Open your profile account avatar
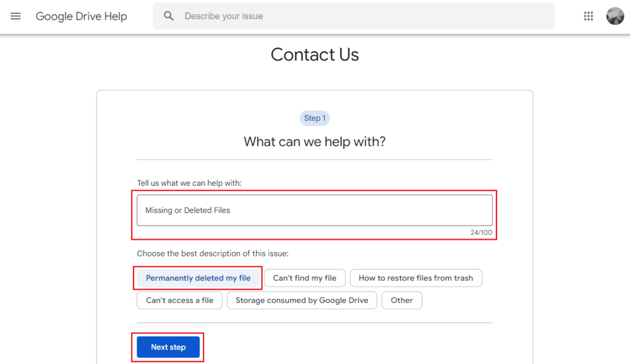This screenshot has width=630, height=364. [x=615, y=16]
